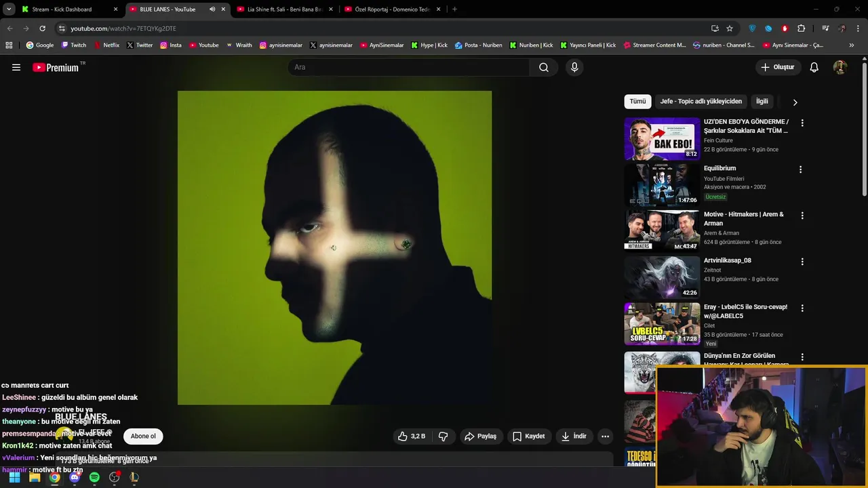Open Wraith bookmark
Screen dimensions: 868x488
pos(239,45)
